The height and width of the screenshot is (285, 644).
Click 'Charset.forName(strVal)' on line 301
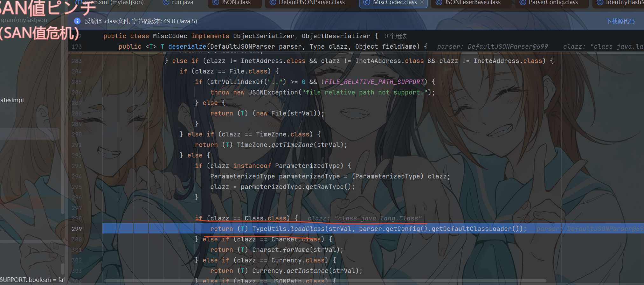(x=295, y=250)
